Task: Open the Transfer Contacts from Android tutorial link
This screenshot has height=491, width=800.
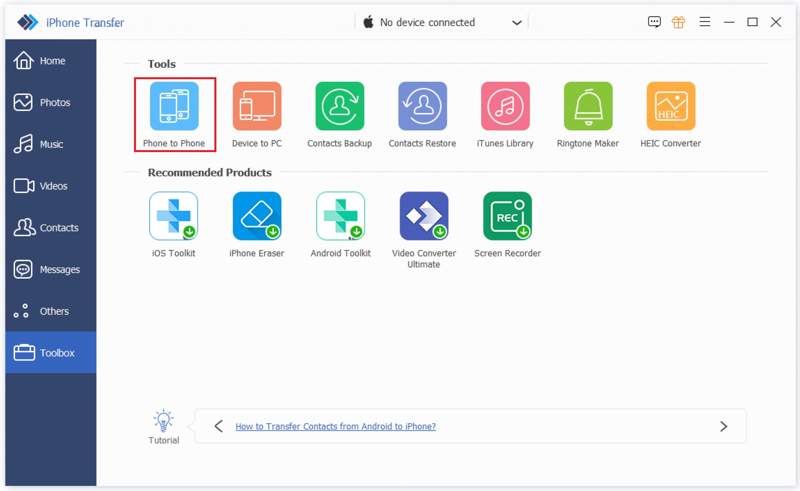Action: point(335,426)
